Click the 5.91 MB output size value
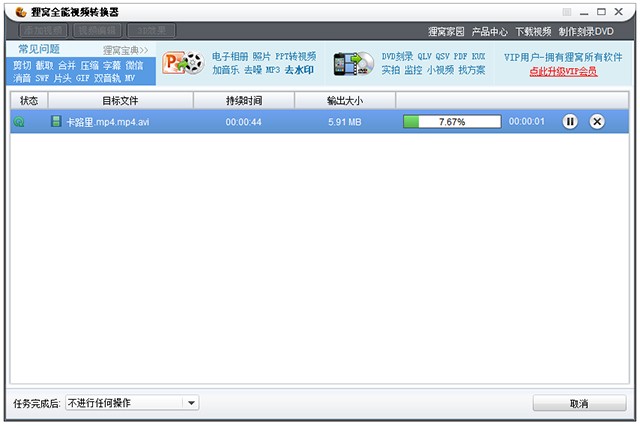The image size is (640, 426). coord(344,122)
